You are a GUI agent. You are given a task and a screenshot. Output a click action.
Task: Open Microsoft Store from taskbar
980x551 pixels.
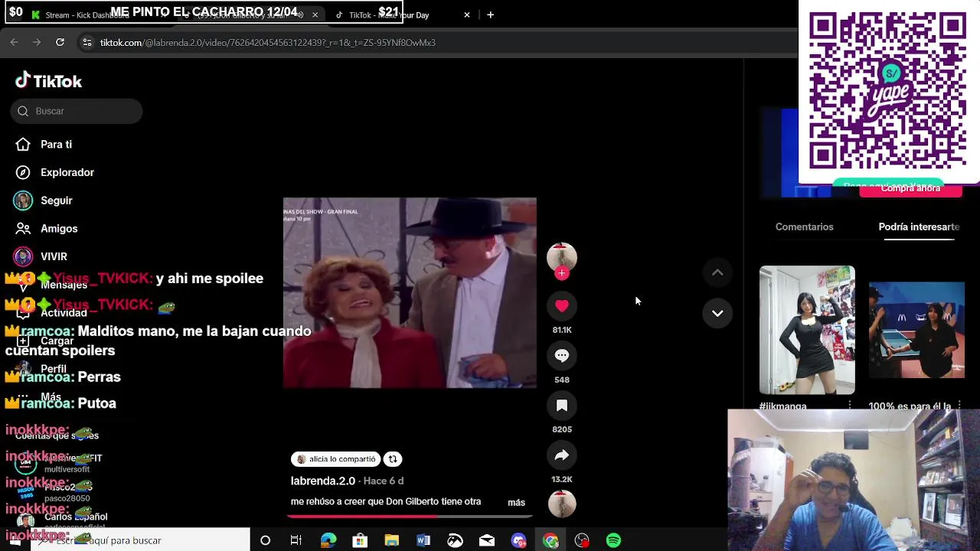coord(360,540)
